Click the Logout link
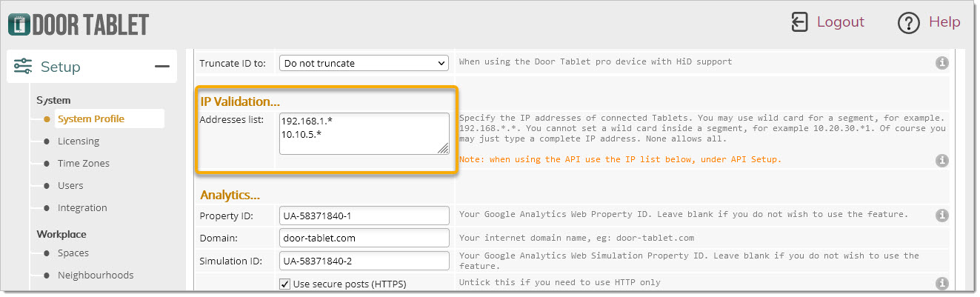The height and width of the screenshot is (297, 980). (841, 22)
